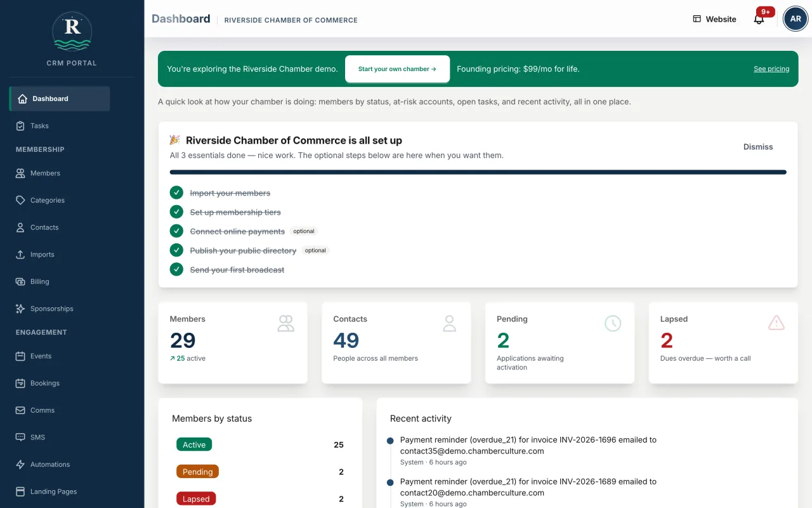
Task: Go to Automations in the sidebar
Action: point(60,464)
